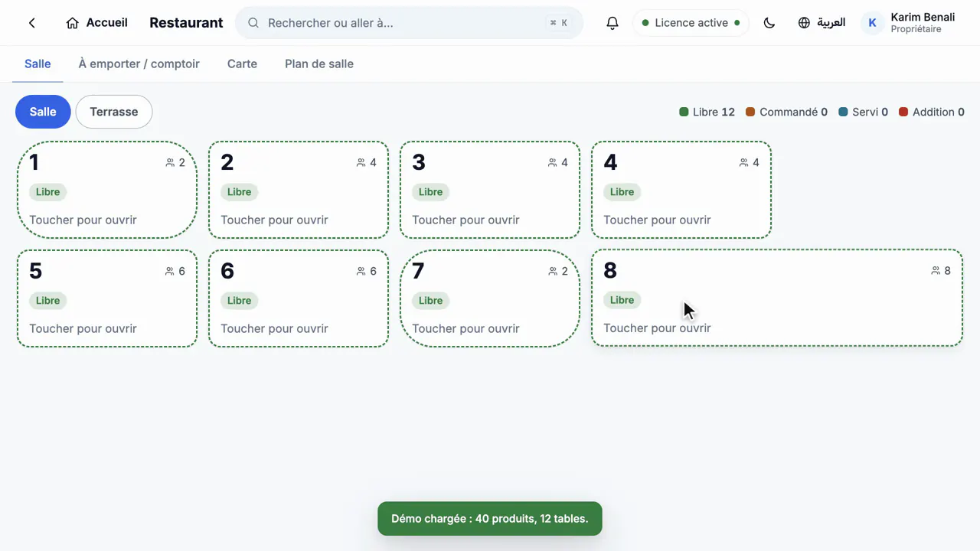Click the Démo chargée toast message

(490, 519)
